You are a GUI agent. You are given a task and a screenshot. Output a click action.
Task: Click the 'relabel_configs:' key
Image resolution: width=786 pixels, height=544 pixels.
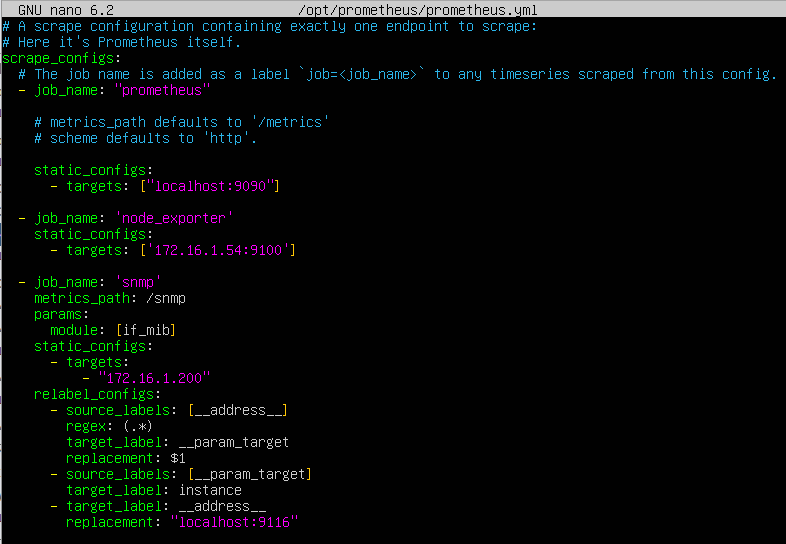coord(97,394)
